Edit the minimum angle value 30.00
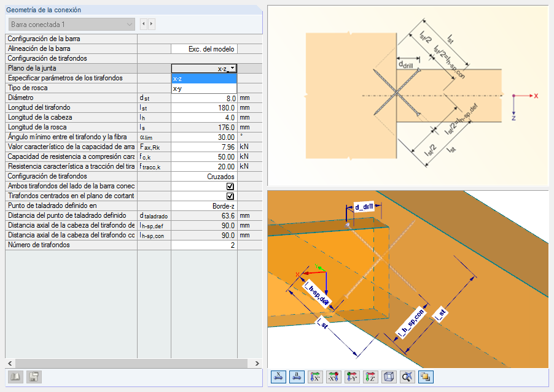This screenshot has width=554, height=392. (x=204, y=137)
